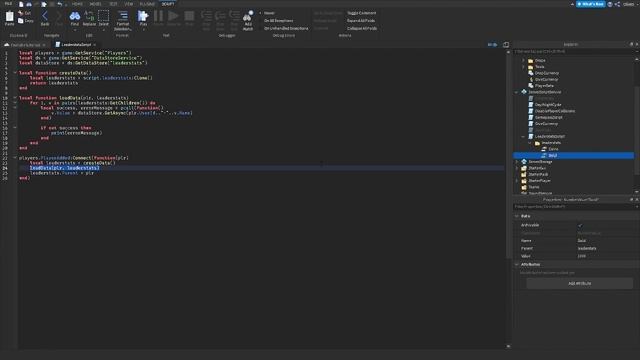Navigate Back with the arrow icon

click(x=45, y=16)
